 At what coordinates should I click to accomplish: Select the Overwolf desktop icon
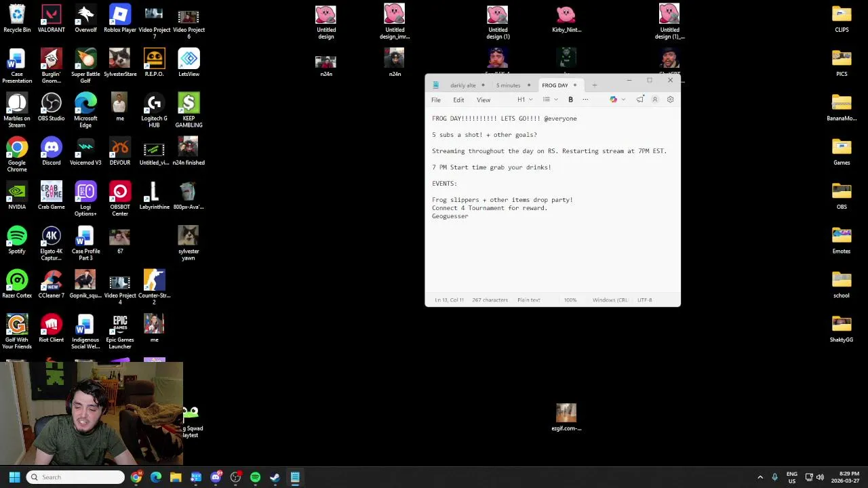pyautogui.click(x=85, y=19)
